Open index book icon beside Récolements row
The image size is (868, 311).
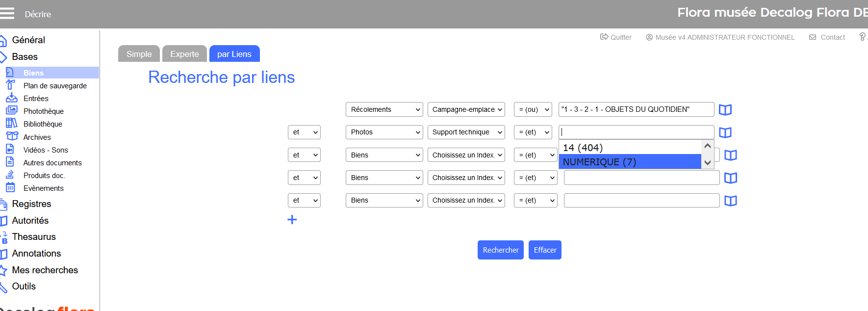(x=725, y=110)
